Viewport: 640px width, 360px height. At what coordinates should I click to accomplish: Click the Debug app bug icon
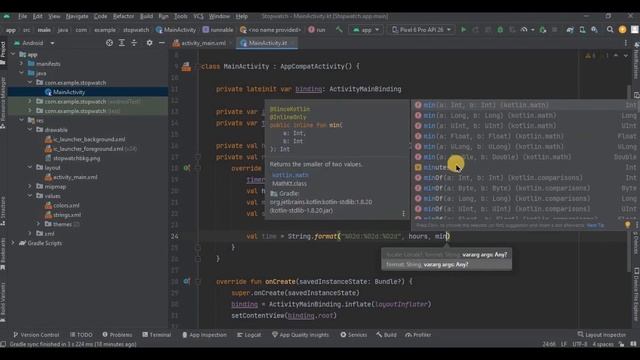coord(500,30)
